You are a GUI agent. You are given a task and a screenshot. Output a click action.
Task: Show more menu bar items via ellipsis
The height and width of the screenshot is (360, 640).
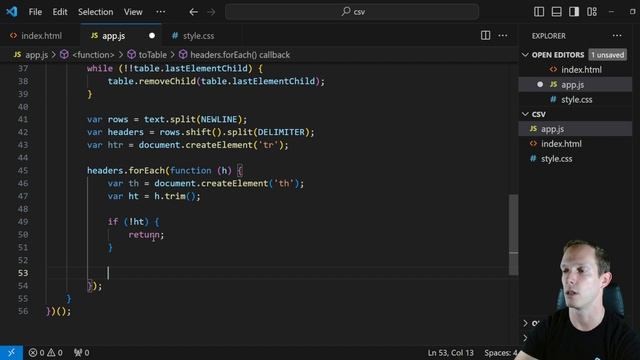(x=161, y=12)
